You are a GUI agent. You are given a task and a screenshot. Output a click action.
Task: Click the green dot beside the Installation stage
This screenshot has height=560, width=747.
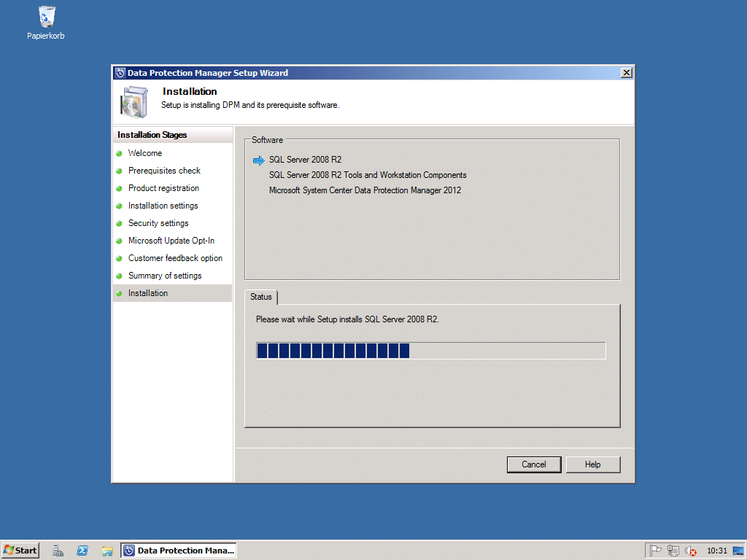119,293
